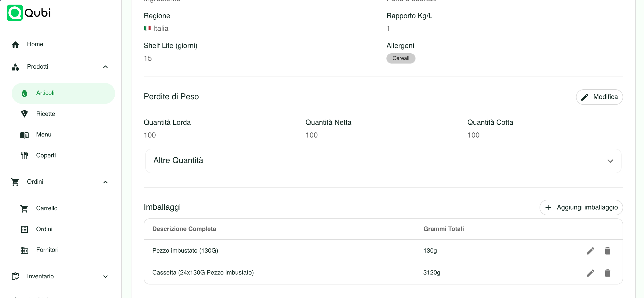The image size is (644, 298).
Task: Go to the Menu book icon
Action: click(24, 135)
